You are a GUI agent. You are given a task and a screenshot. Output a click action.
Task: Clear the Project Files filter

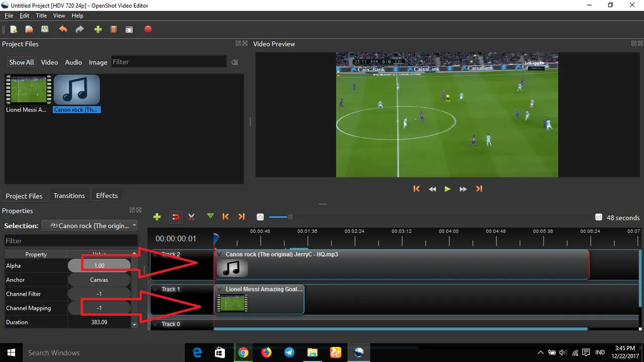tap(234, 62)
